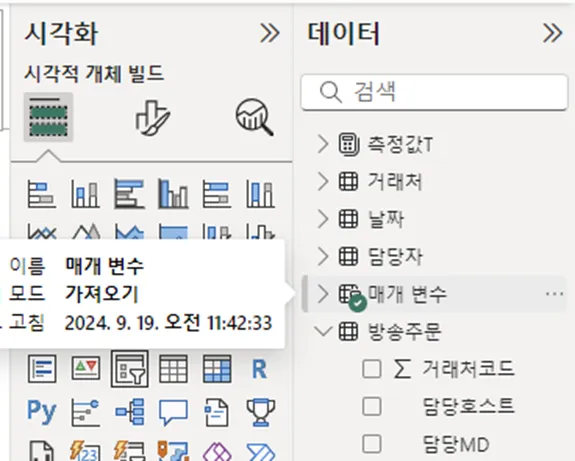
Task: Open the Format visual brush tab
Action: (x=152, y=118)
